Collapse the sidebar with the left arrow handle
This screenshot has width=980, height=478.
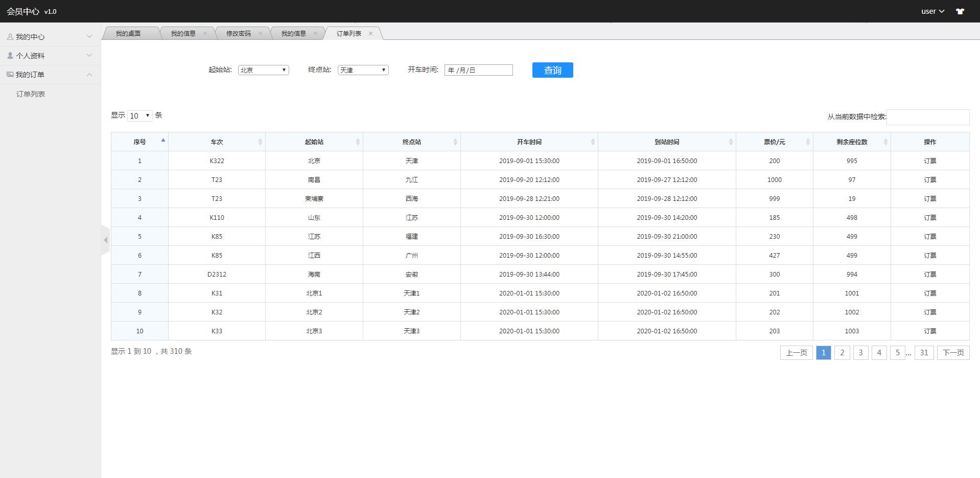(106, 240)
